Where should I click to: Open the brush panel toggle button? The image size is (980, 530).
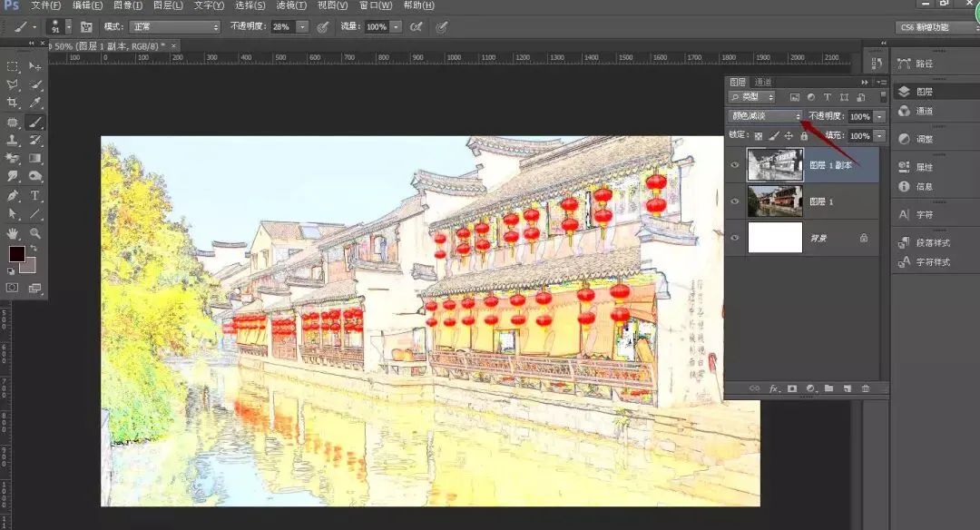click(x=86, y=27)
